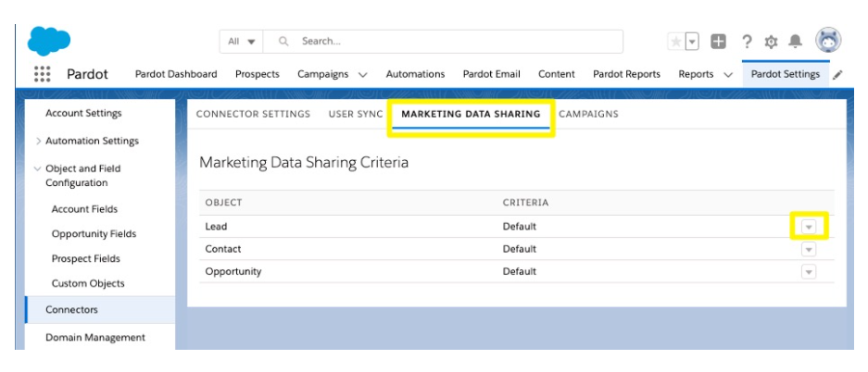Click the CRITERIA column header
868x372 pixels.
click(525, 203)
